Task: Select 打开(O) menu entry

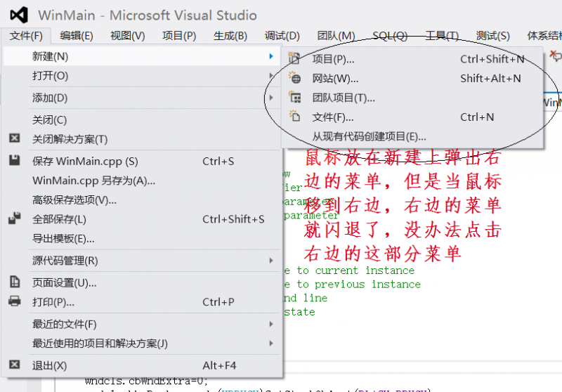Action: click(x=141, y=76)
